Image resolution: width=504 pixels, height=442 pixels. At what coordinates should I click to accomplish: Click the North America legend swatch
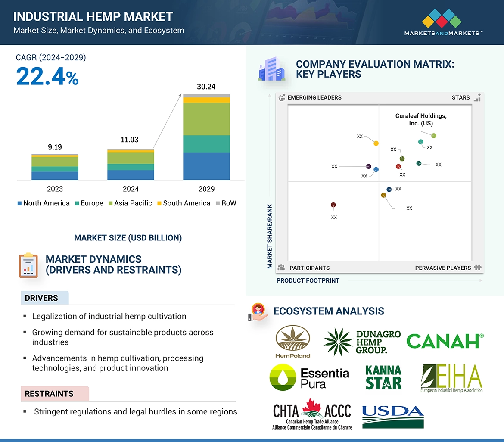20,203
